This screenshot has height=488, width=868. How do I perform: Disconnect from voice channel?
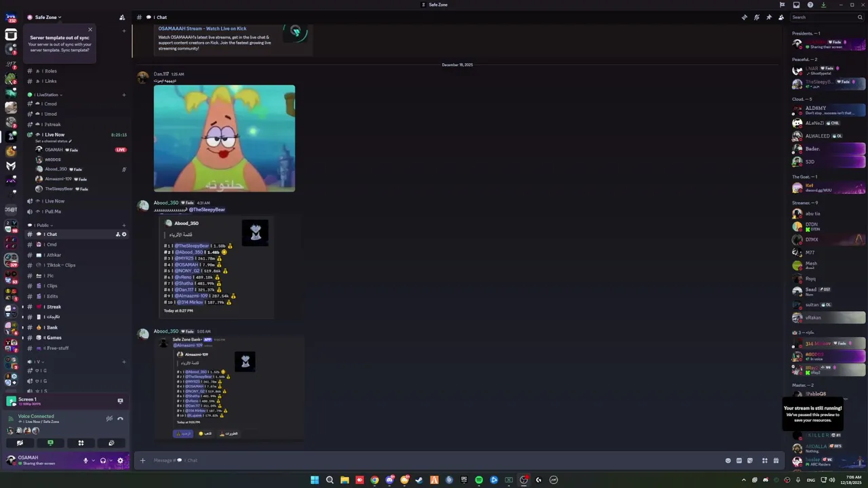point(120,419)
